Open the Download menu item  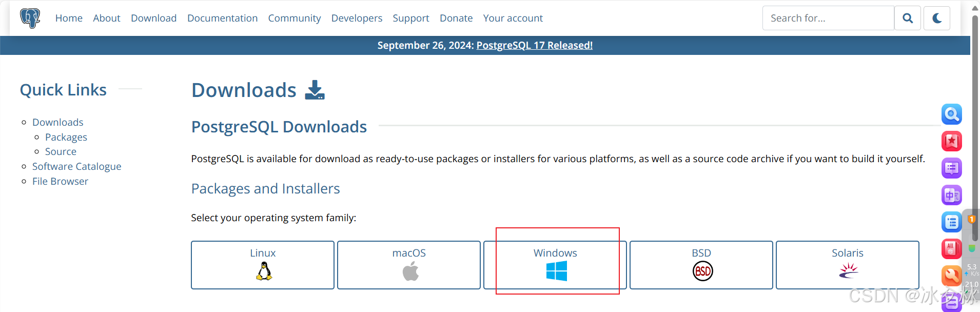(x=153, y=18)
